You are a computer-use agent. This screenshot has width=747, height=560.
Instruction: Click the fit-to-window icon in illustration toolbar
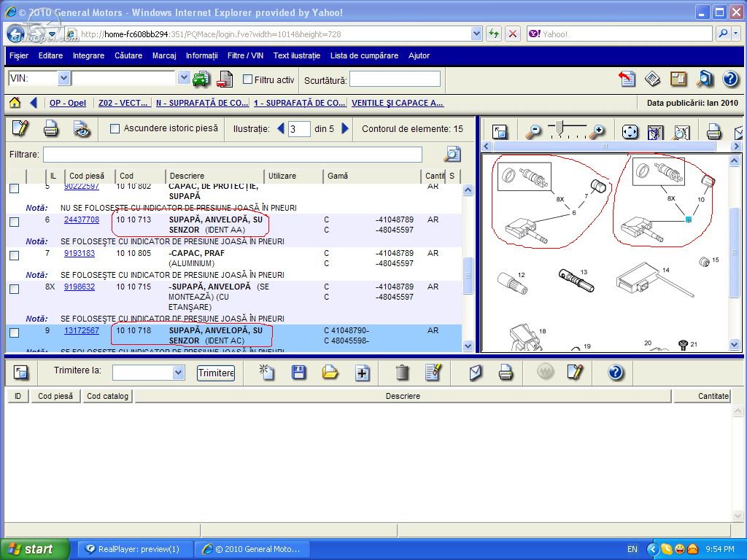[x=630, y=131]
